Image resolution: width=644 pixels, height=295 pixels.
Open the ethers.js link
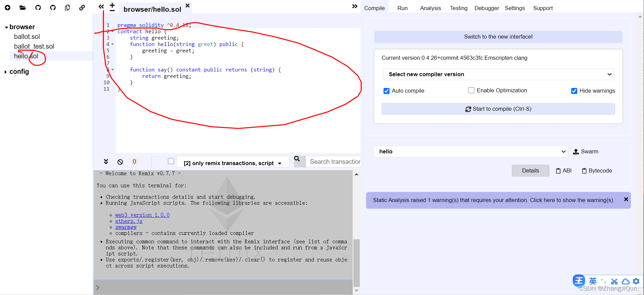(129, 221)
